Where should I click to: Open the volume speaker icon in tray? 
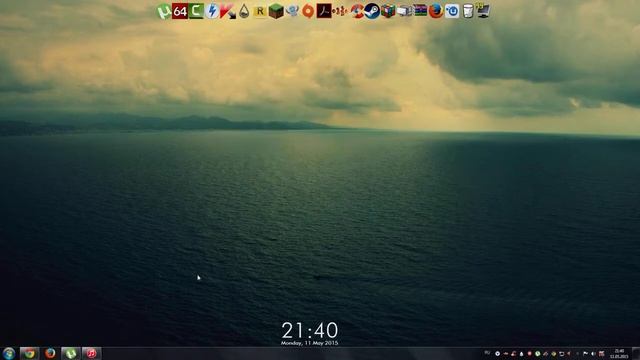coord(593,354)
